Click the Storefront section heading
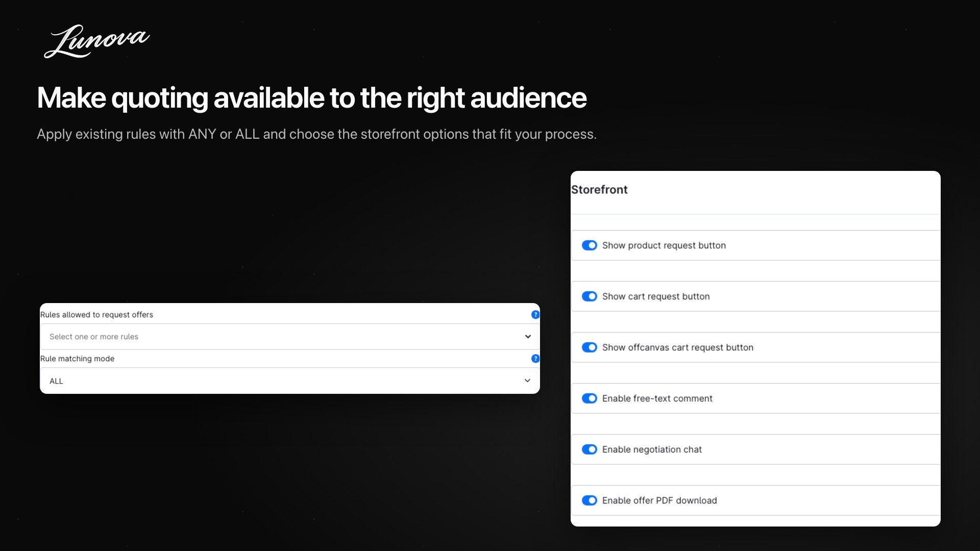Viewport: 980px width, 551px height. pyautogui.click(x=599, y=190)
